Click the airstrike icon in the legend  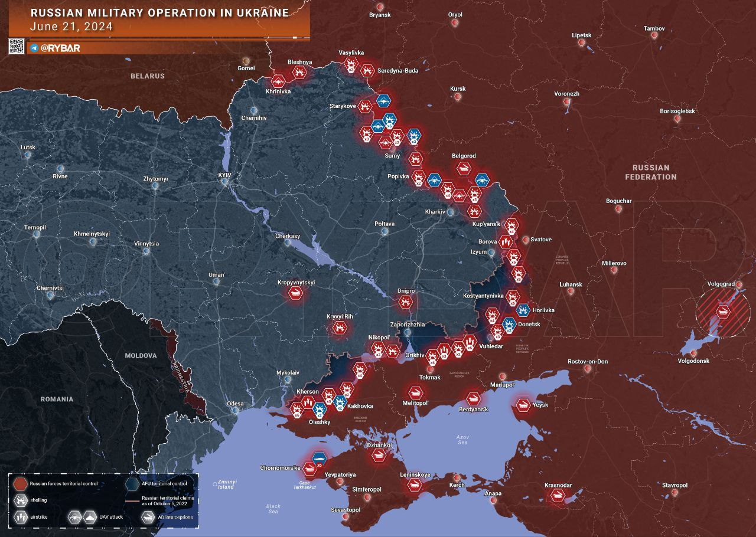[x=21, y=517]
